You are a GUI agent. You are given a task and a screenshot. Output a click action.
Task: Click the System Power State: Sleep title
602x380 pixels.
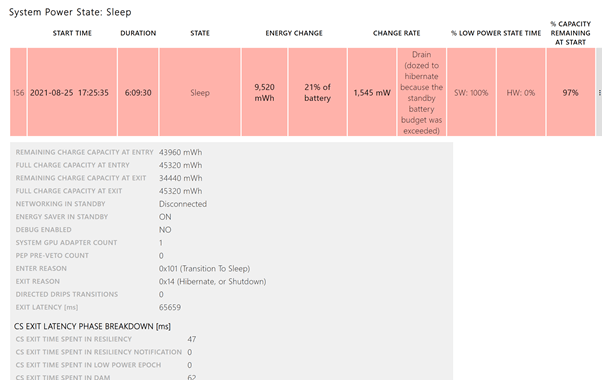[x=70, y=12]
